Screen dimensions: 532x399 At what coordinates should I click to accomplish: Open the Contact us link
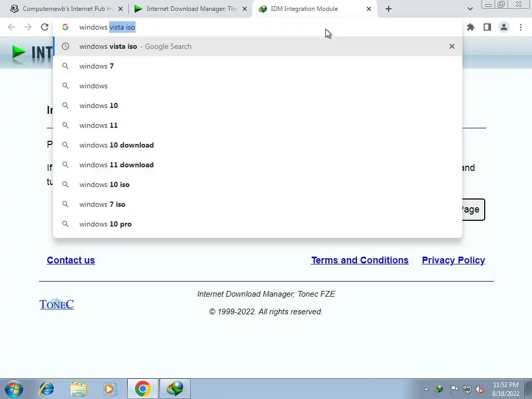(x=71, y=260)
